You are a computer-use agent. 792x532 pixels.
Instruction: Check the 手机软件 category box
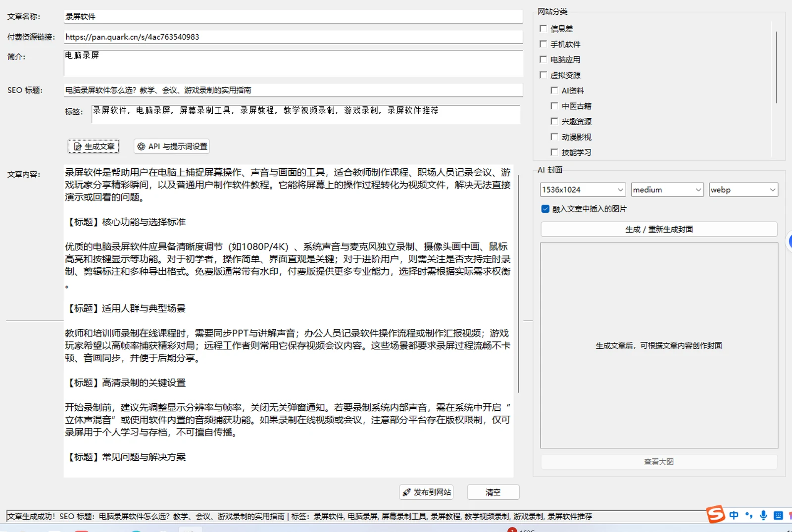(x=544, y=44)
